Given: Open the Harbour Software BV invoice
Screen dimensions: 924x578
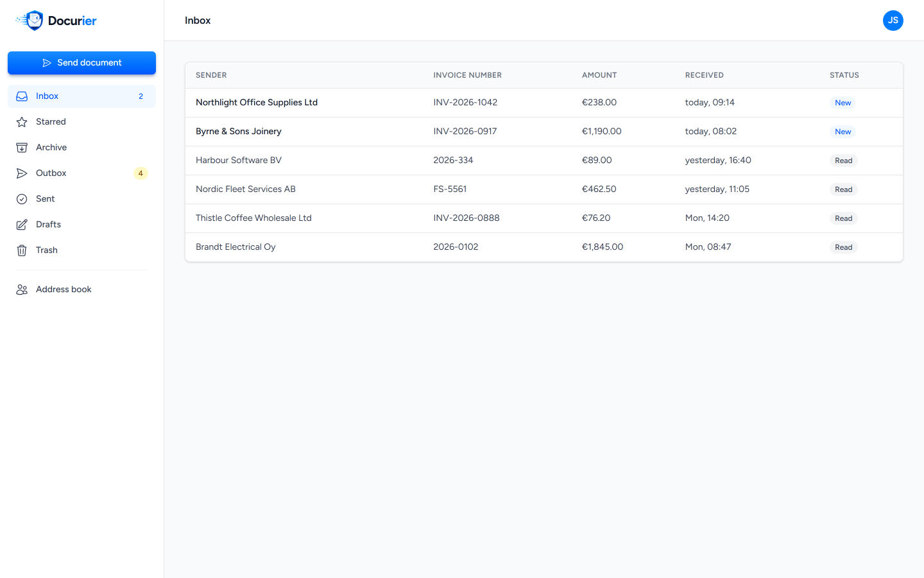Looking at the screenshot, I should tap(544, 161).
